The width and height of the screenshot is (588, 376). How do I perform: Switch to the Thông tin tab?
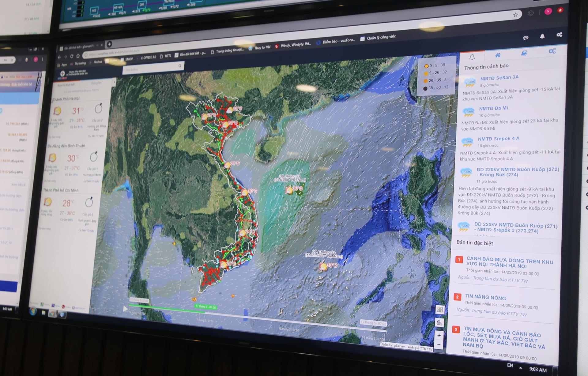(96, 83)
